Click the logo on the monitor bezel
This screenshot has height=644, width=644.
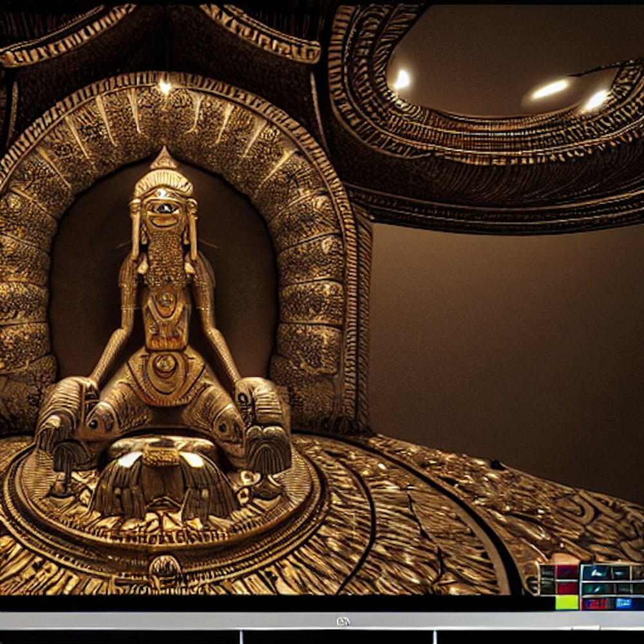coord(342,621)
